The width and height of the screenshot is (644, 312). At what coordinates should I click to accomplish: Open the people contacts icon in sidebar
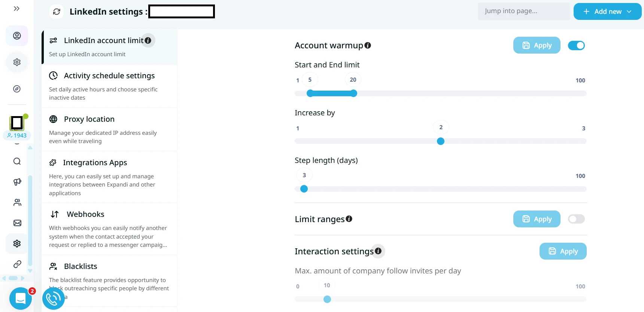(17, 203)
